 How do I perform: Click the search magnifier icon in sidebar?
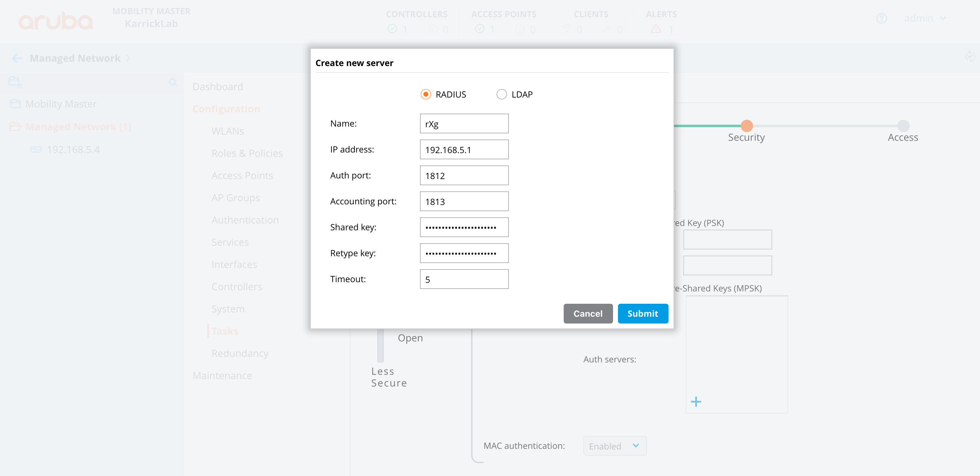[x=173, y=82]
